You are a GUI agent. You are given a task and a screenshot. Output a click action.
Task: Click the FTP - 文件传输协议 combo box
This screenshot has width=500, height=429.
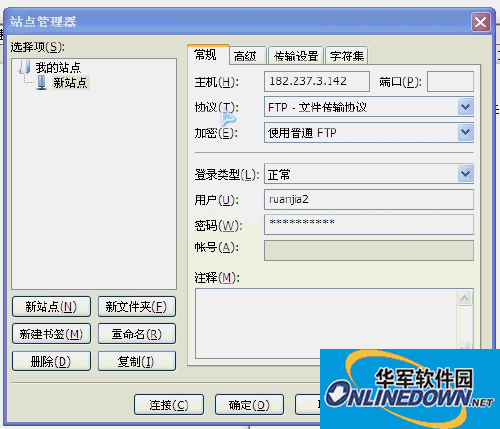click(369, 107)
